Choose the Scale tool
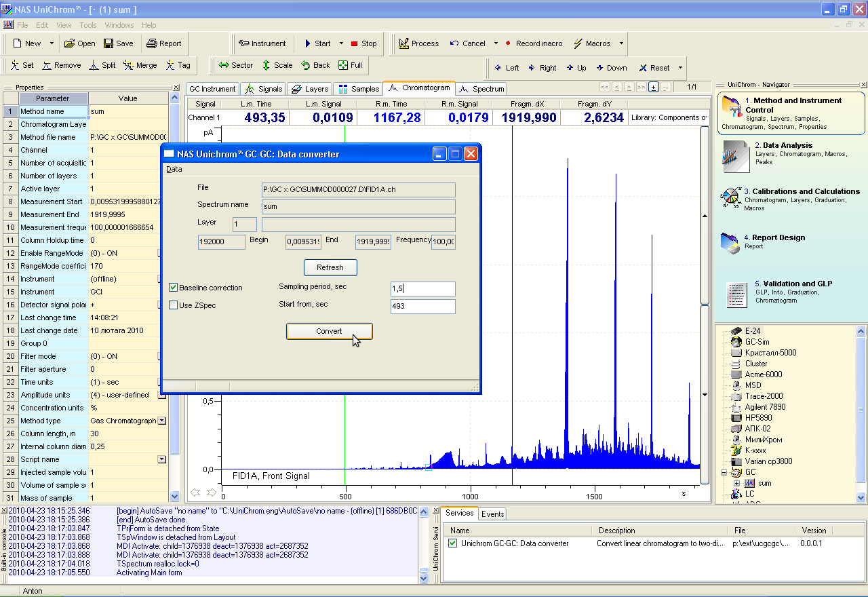This screenshot has height=597, width=868. pyautogui.click(x=277, y=65)
